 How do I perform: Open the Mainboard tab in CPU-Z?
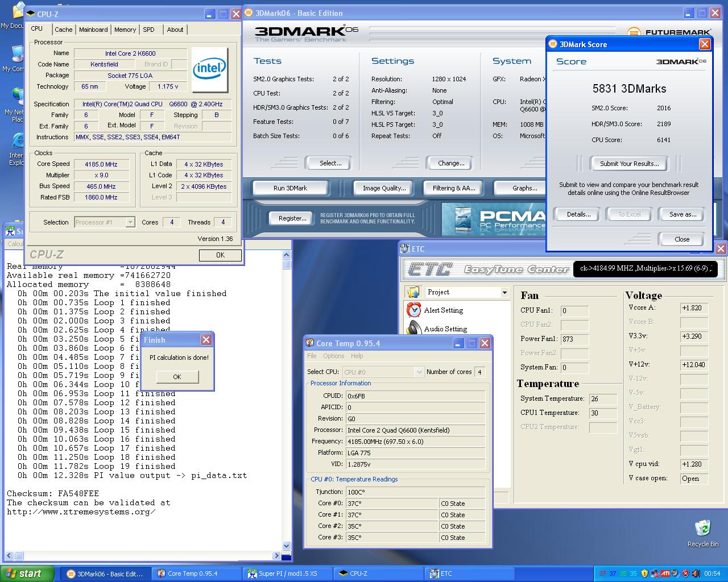93,30
